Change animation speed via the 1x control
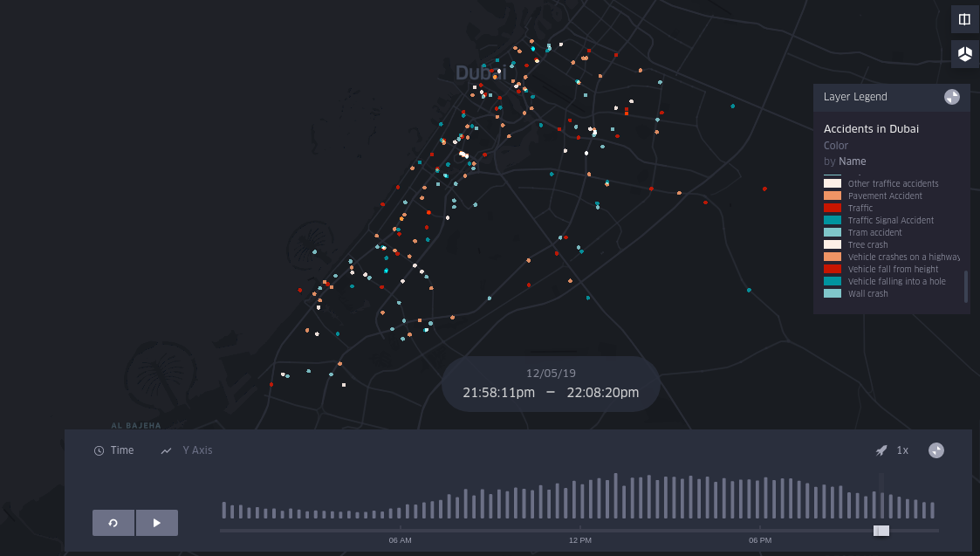Image resolution: width=980 pixels, height=556 pixels. click(902, 450)
